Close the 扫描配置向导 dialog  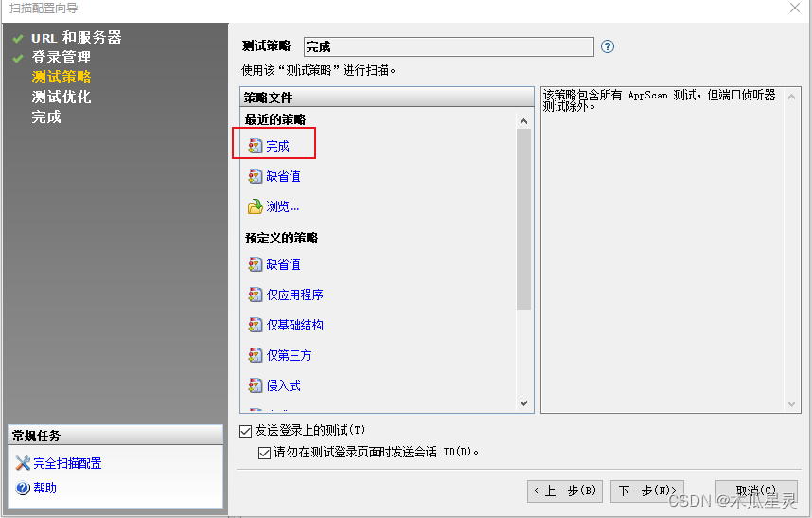coord(795,8)
